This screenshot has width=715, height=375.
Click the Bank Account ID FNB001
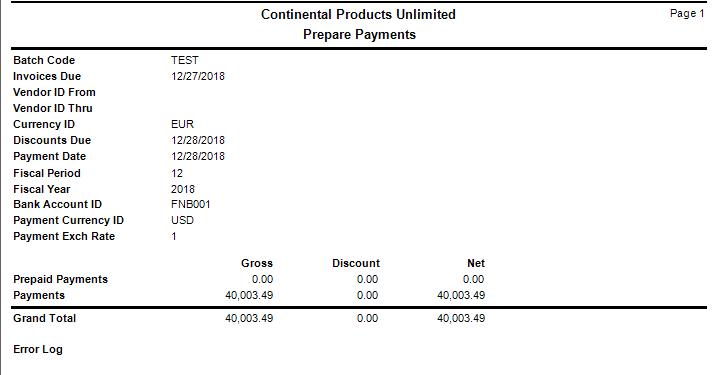click(191, 204)
